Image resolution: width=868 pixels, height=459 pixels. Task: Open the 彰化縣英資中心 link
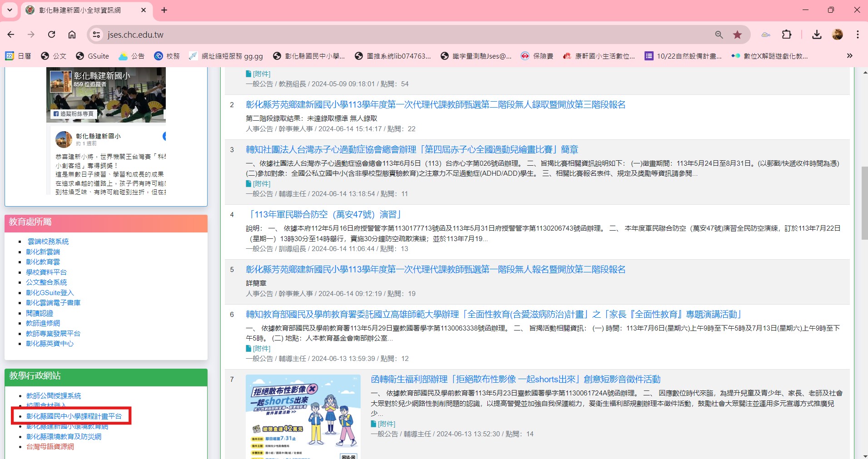coord(50,344)
